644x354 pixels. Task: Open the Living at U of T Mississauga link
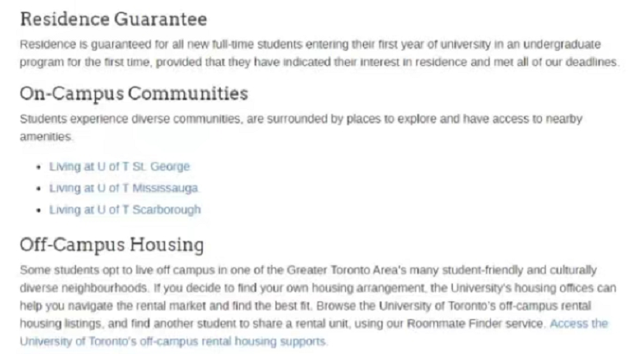tap(124, 188)
